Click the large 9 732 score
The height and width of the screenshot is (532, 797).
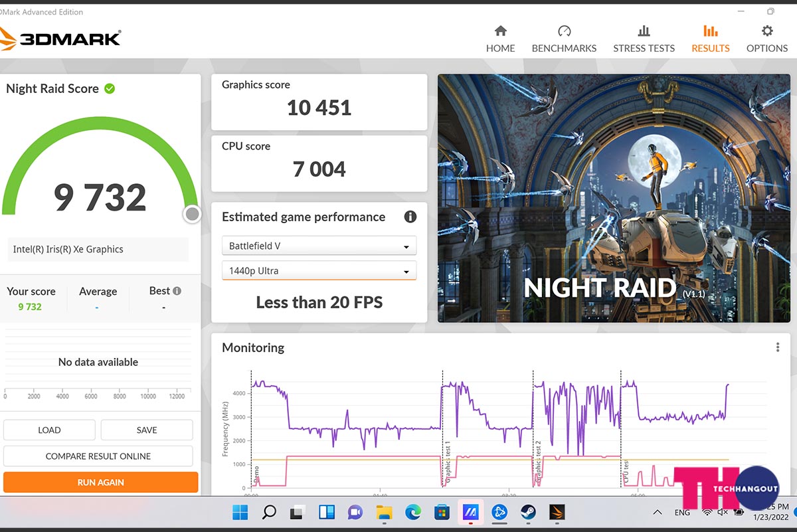pos(100,197)
